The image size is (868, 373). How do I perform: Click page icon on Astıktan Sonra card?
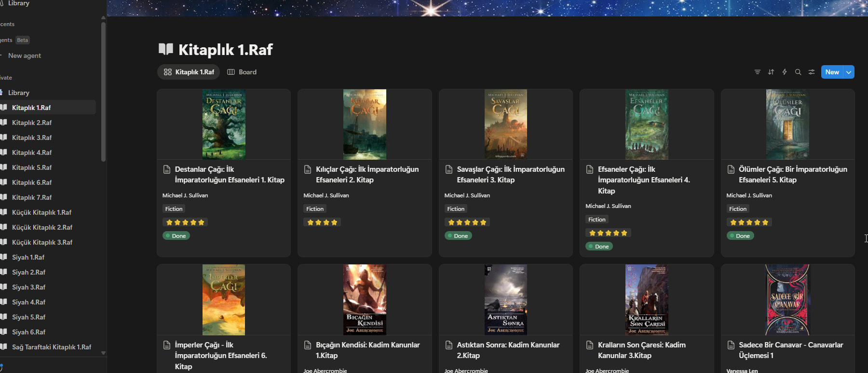[x=449, y=345]
